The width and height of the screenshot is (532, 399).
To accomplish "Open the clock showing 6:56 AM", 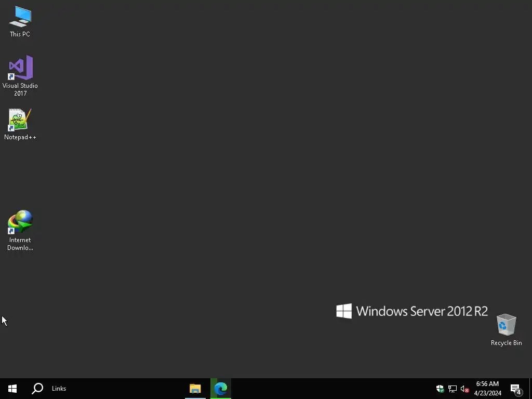I will pyautogui.click(x=487, y=389).
